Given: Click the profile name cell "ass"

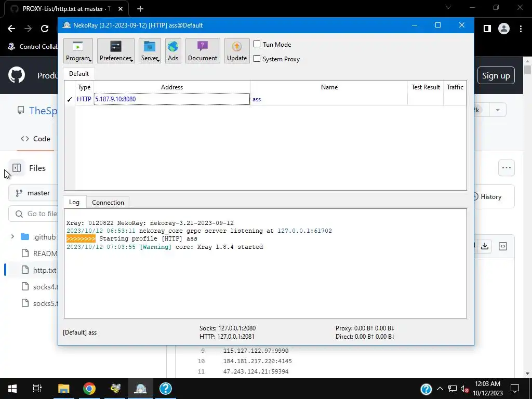Looking at the screenshot, I should (329, 99).
